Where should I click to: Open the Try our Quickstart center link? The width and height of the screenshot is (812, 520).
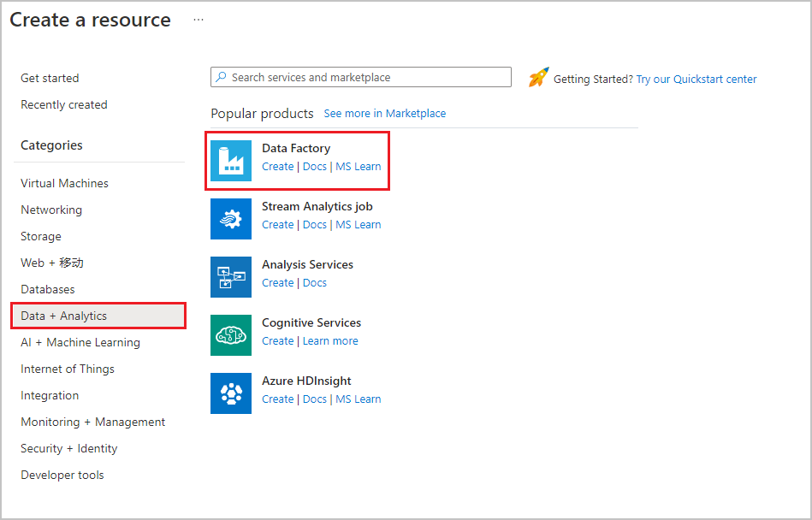click(696, 79)
